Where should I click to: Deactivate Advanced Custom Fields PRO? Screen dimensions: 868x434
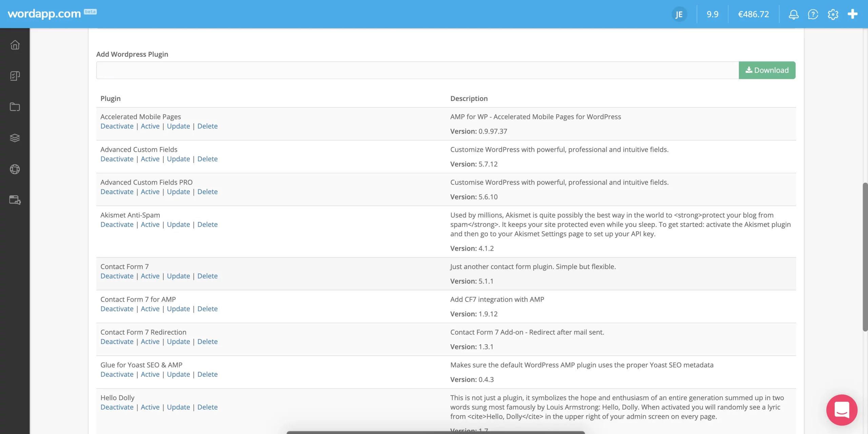pos(117,192)
